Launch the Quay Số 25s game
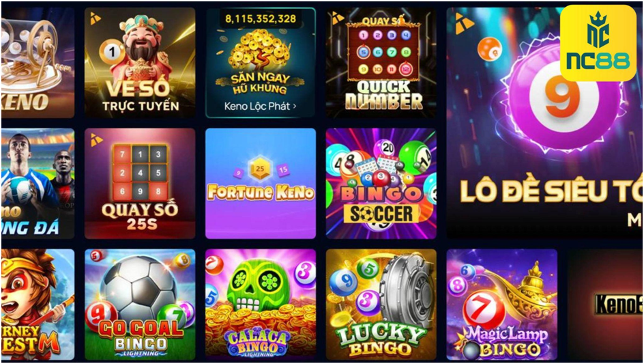This screenshot has width=644, height=364. 140,184
